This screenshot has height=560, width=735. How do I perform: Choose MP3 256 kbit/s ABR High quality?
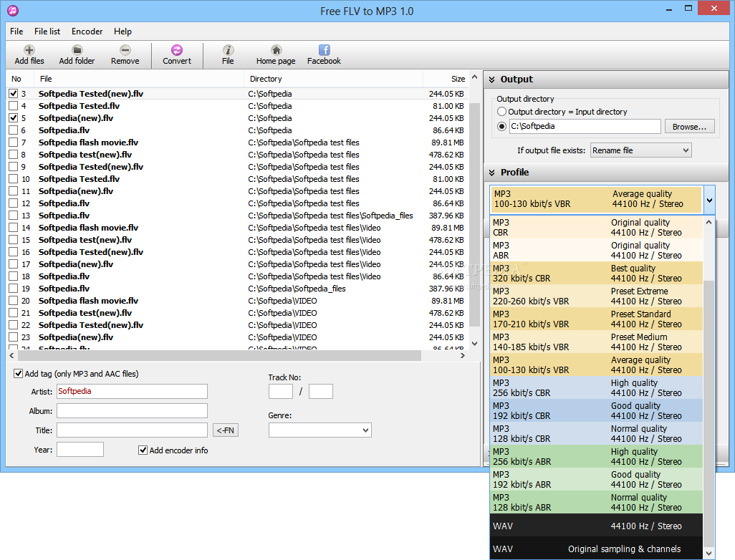(596, 456)
